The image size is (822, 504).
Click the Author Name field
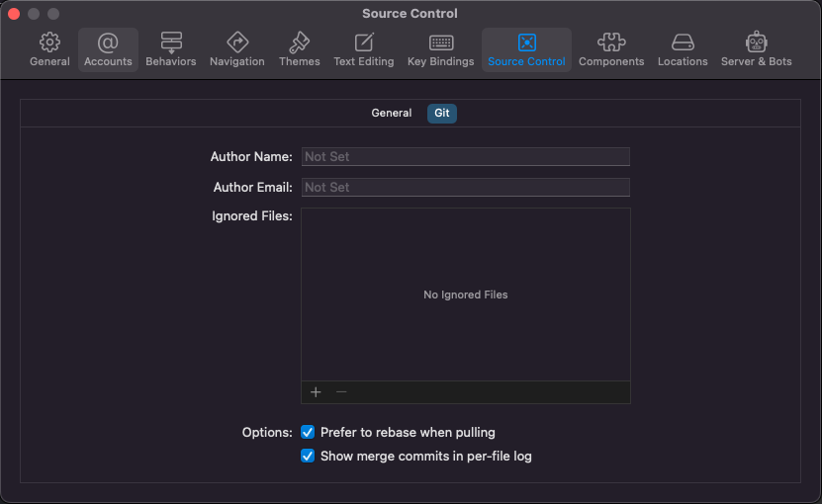click(x=466, y=157)
